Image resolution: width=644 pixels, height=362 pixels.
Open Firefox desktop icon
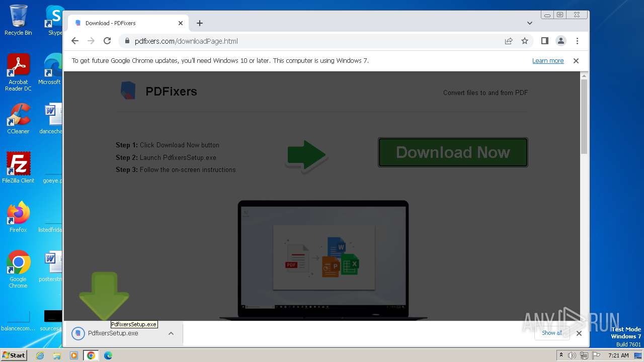click(x=18, y=217)
